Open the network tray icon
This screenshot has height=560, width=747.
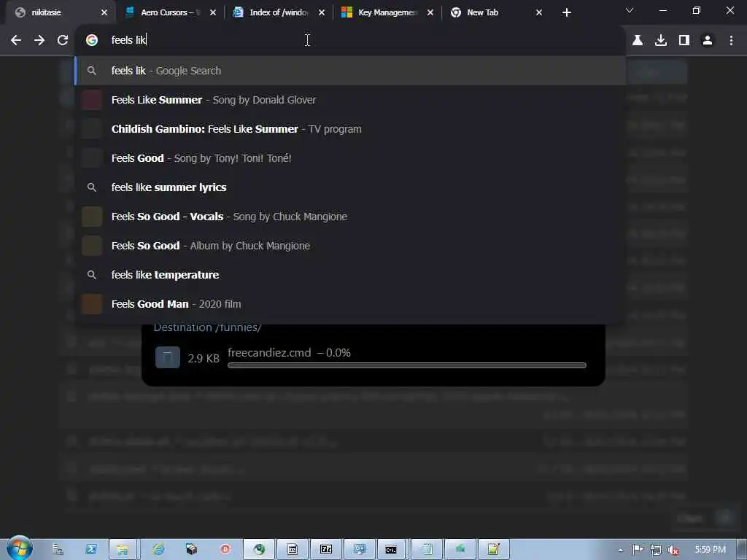656,550
